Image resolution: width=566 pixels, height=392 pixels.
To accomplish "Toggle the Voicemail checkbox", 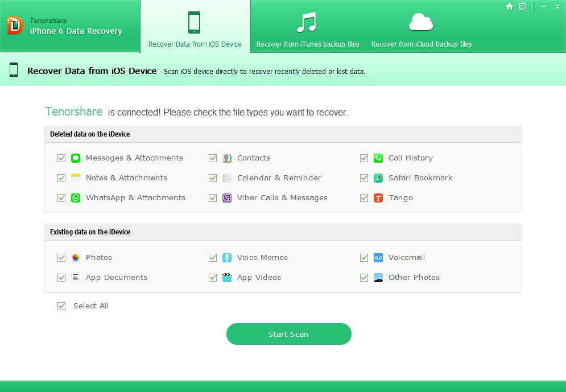I will [x=364, y=257].
